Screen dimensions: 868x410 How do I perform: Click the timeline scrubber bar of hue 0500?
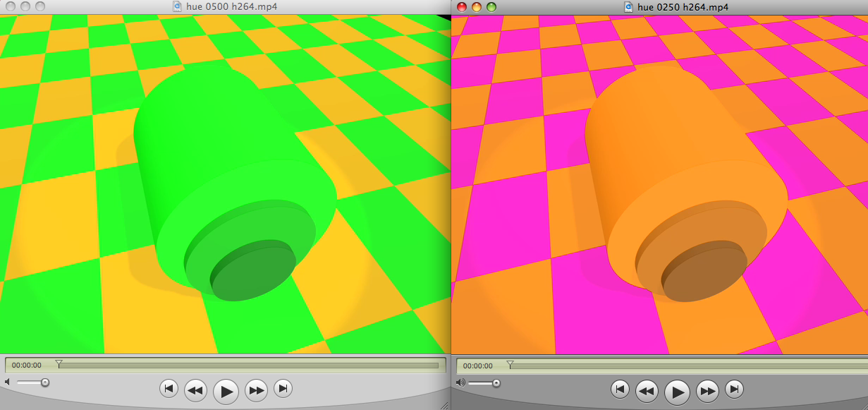pos(247,366)
